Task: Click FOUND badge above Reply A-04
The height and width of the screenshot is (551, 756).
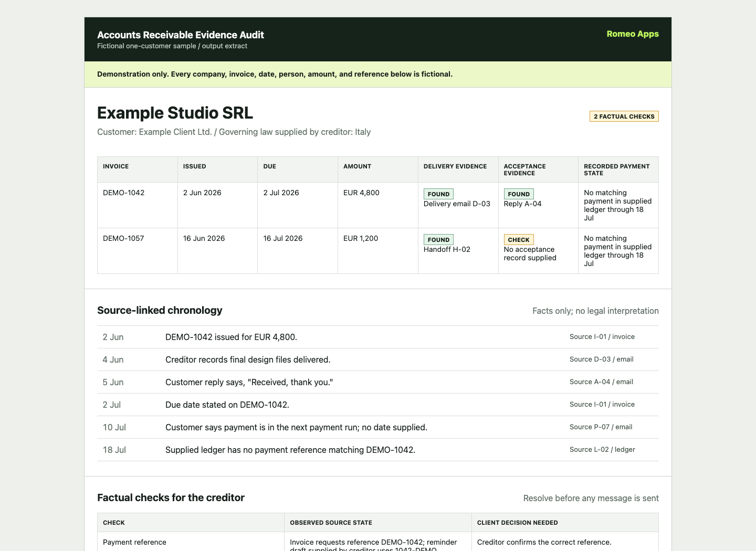Action: [x=519, y=194]
